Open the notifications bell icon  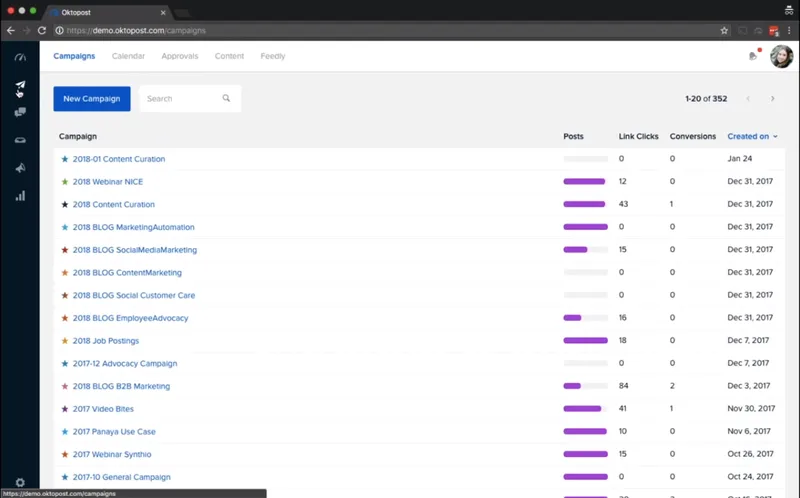(x=753, y=56)
